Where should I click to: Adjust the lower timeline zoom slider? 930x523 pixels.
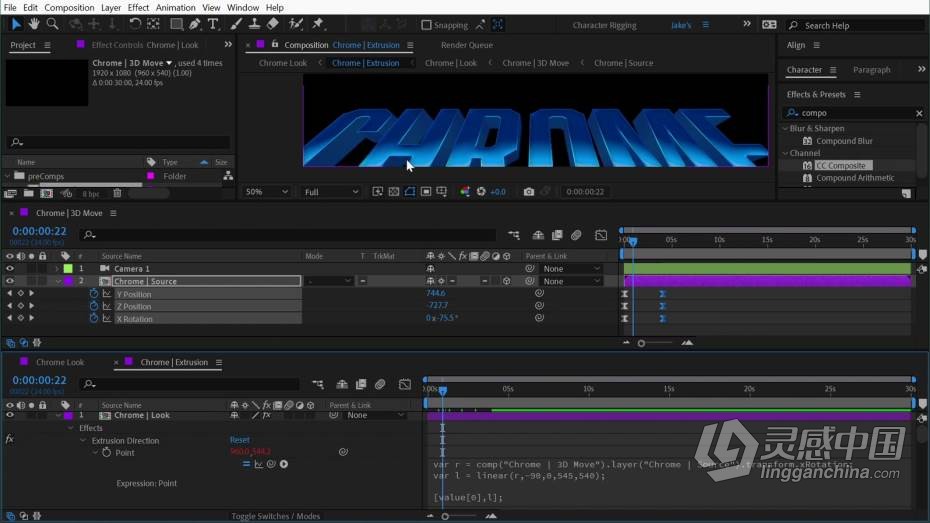445,516
